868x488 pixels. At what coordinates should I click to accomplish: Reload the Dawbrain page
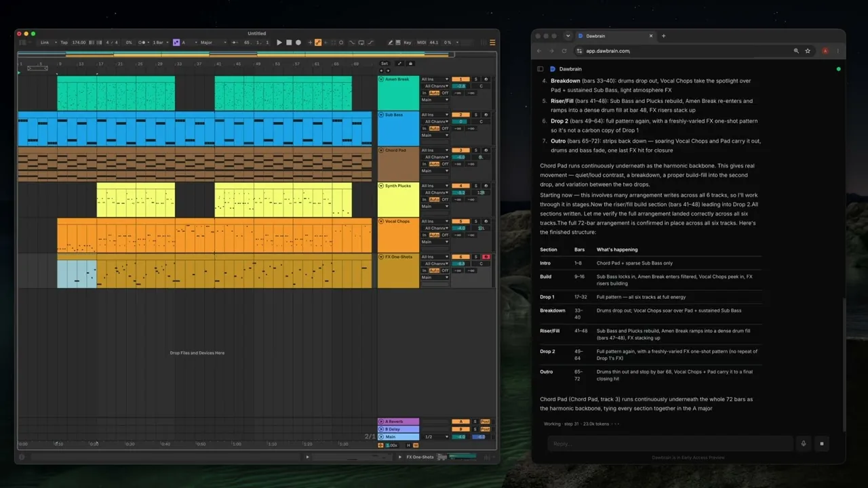click(564, 51)
